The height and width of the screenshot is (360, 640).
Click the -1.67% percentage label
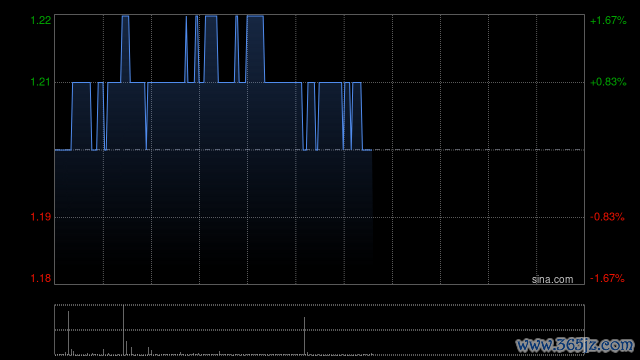607,278
